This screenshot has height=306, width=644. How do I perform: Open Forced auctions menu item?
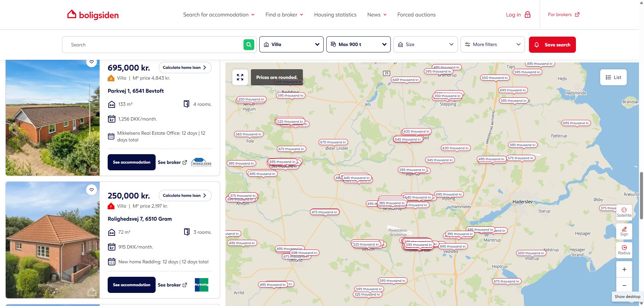[x=416, y=15]
